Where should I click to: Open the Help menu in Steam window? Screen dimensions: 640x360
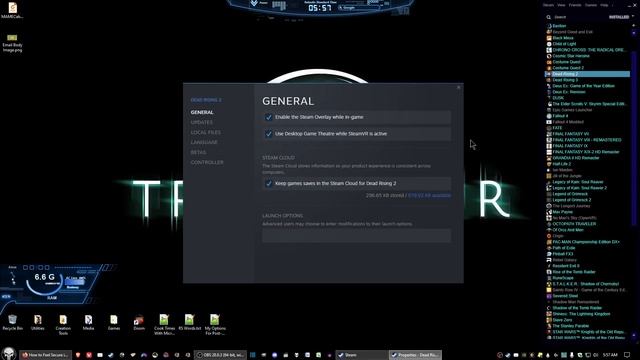[604, 5]
